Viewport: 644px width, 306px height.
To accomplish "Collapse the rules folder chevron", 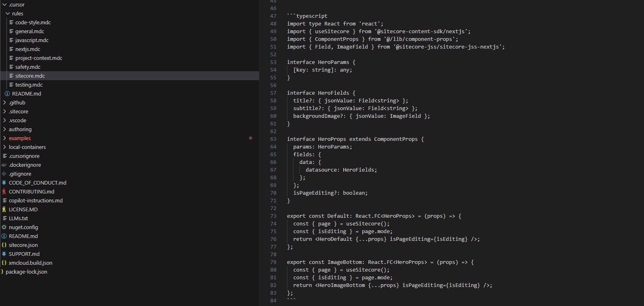I will (8, 13).
